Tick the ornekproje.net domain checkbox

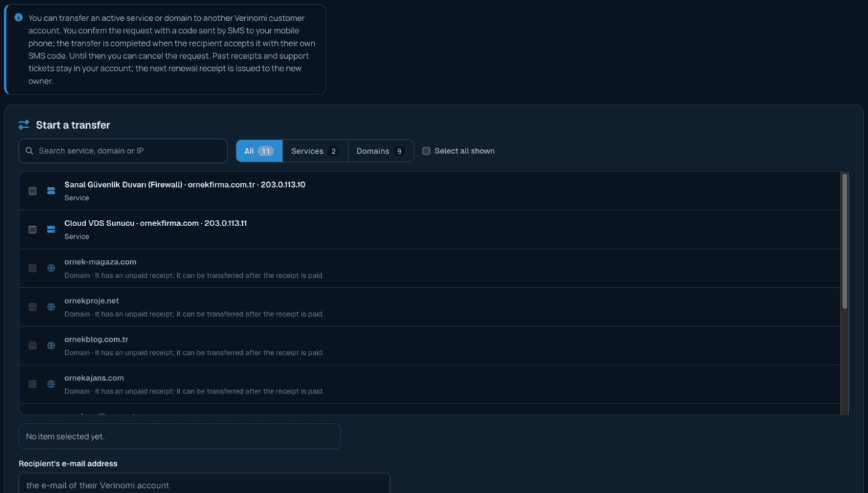[32, 307]
